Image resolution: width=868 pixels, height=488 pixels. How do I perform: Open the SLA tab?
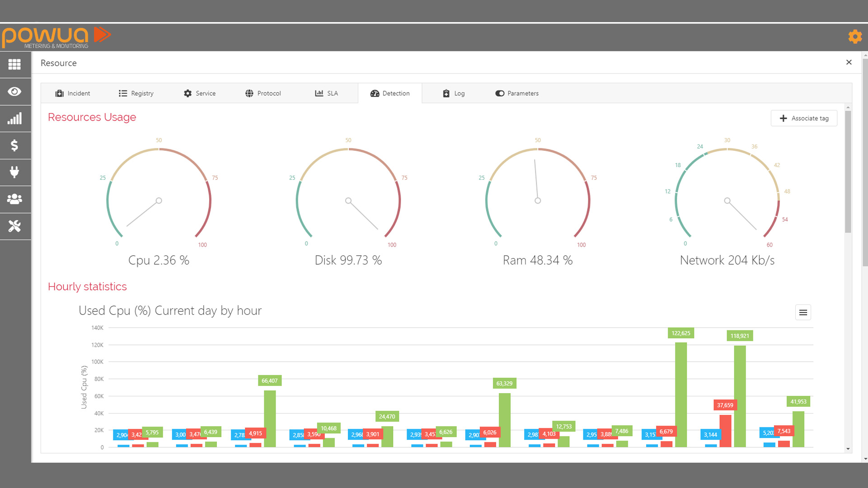[x=326, y=93]
